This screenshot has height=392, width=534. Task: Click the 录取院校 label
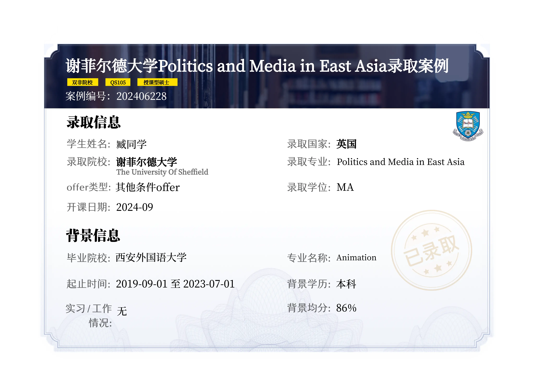click(x=89, y=162)
